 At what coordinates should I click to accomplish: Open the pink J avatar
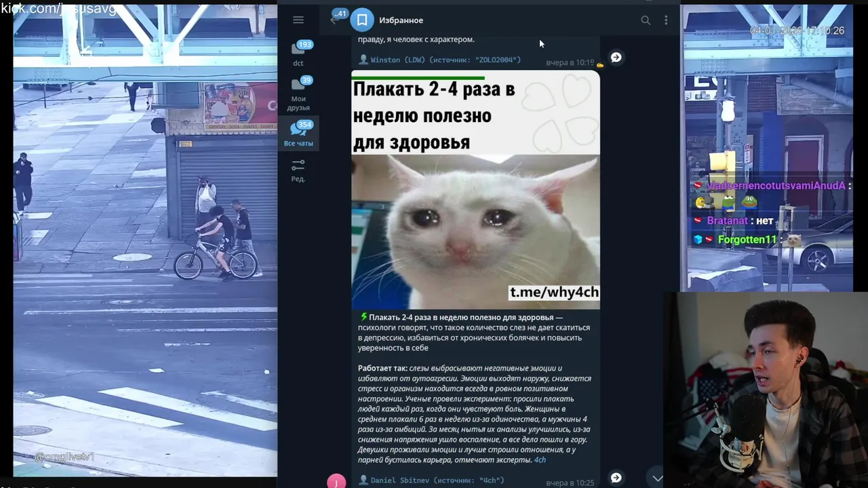pyautogui.click(x=336, y=482)
